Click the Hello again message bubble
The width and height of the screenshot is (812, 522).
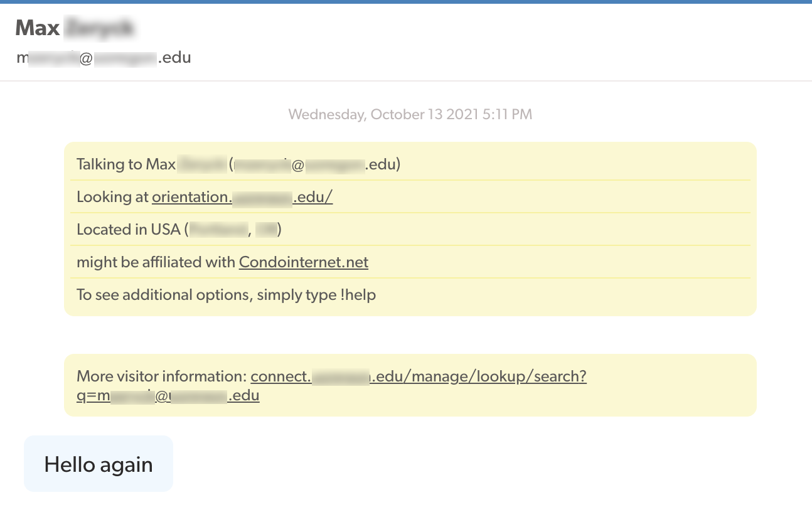[x=98, y=464]
